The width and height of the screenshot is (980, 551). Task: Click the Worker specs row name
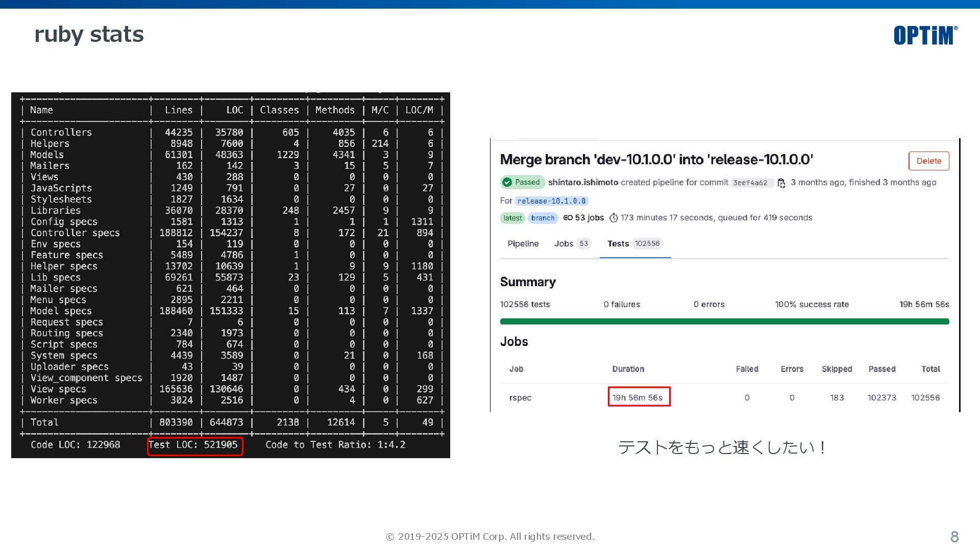click(64, 400)
